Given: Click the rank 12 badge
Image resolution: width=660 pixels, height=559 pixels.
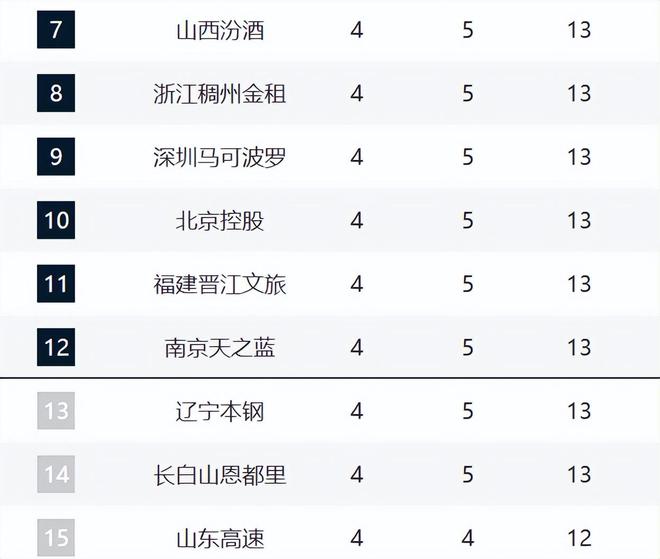Looking at the screenshot, I should tap(56, 347).
